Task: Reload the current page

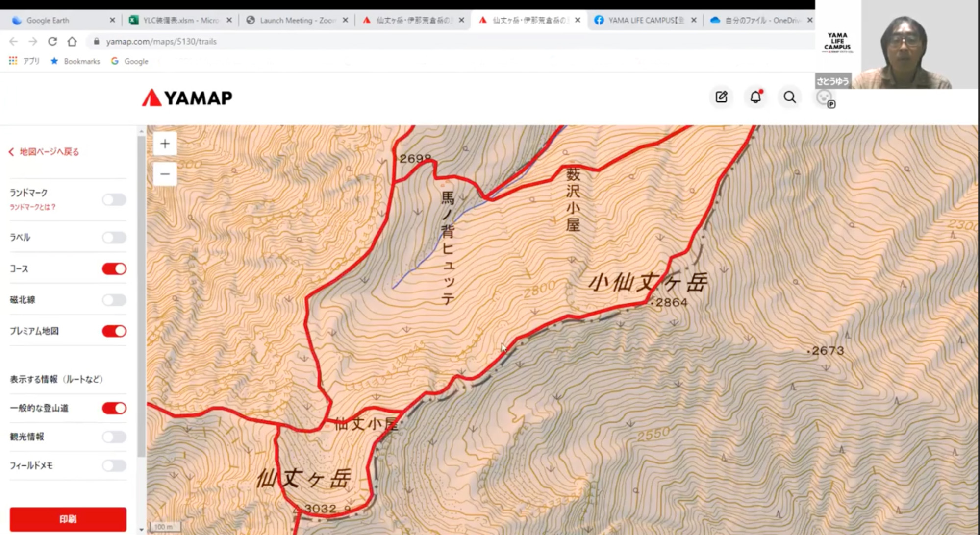Action: [52, 41]
